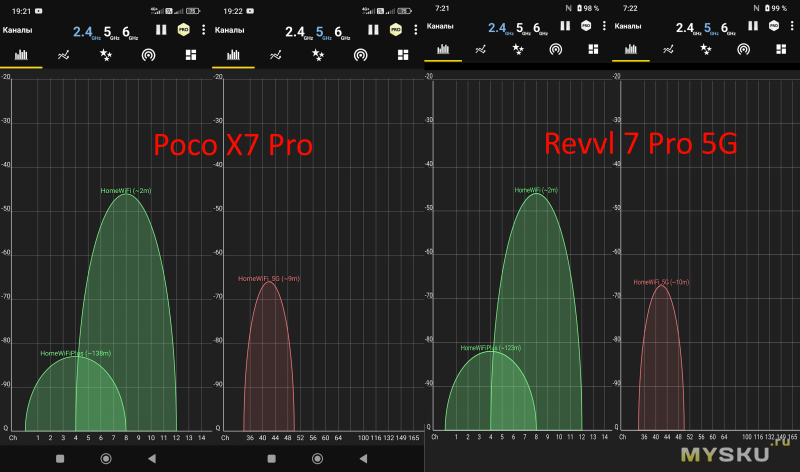Tap recent apps square in 19:21 screenshot
Viewport: 800px width, 472px height.
click(60, 459)
